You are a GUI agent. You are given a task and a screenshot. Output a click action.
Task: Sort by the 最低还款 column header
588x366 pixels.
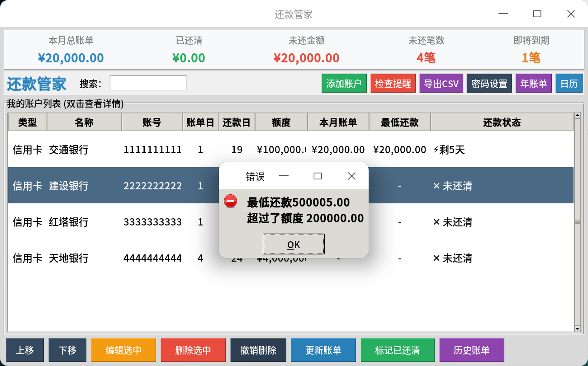[x=400, y=122]
